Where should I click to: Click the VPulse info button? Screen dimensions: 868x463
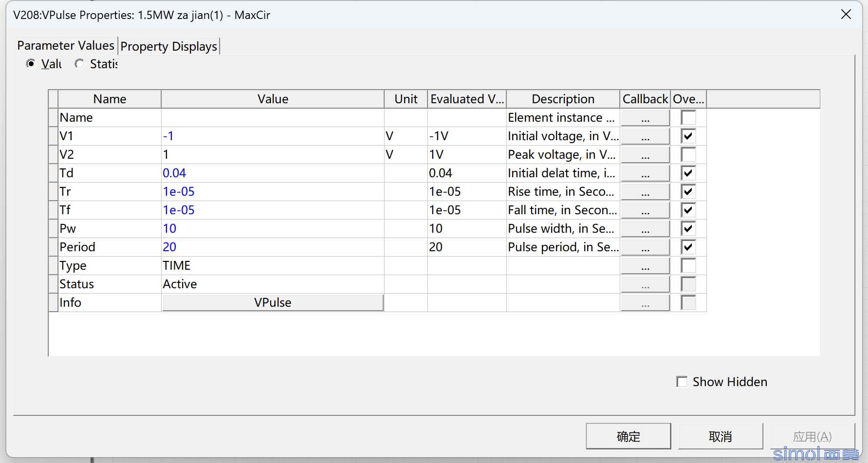click(273, 303)
